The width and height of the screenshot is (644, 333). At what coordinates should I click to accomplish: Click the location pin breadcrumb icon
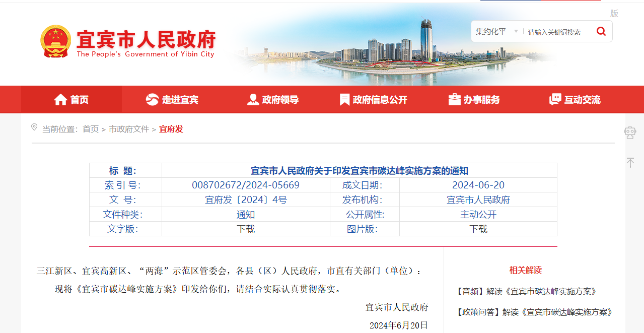pyautogui.click(x=34, y=127)
